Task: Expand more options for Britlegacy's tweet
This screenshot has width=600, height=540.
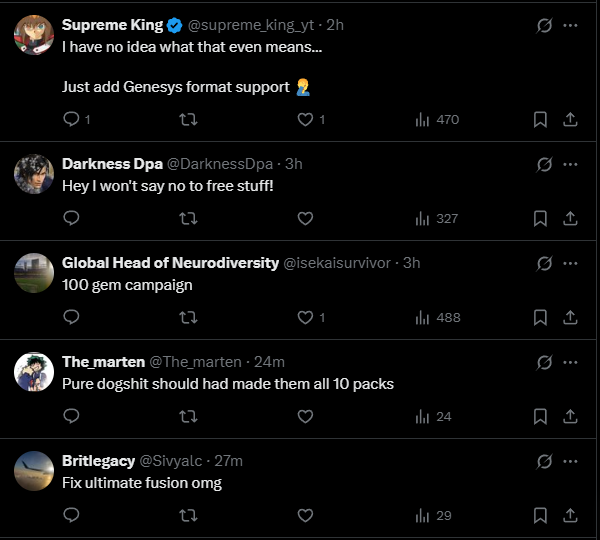Action: tap(571, 460)
